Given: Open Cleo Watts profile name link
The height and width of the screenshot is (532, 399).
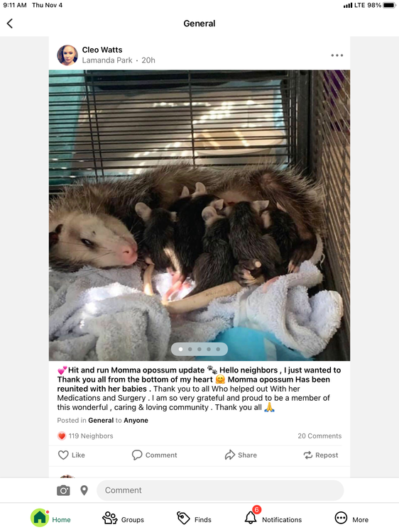Looking at the screenshot, I should (102, 50).
